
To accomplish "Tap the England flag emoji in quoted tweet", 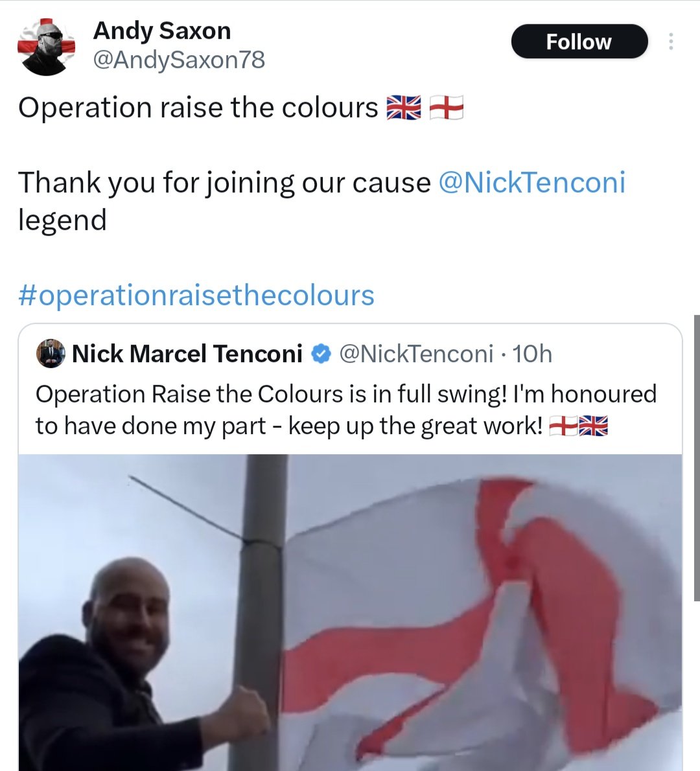I will [x=563, y=426].
